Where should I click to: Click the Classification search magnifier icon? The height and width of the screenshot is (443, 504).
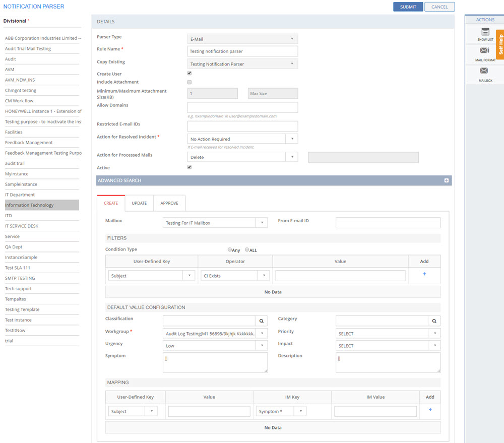click(262, 321)
